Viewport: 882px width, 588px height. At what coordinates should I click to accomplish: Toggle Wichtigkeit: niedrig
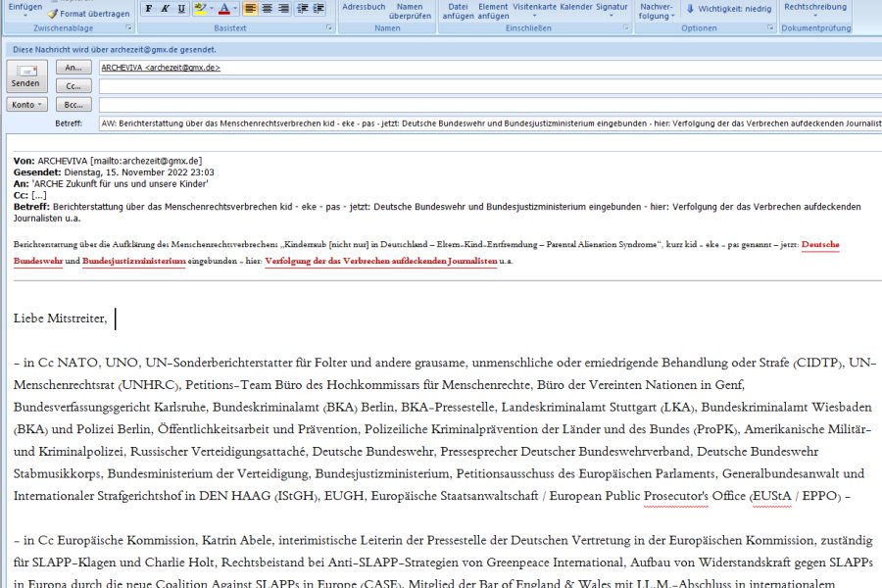(x=729, y=9)
